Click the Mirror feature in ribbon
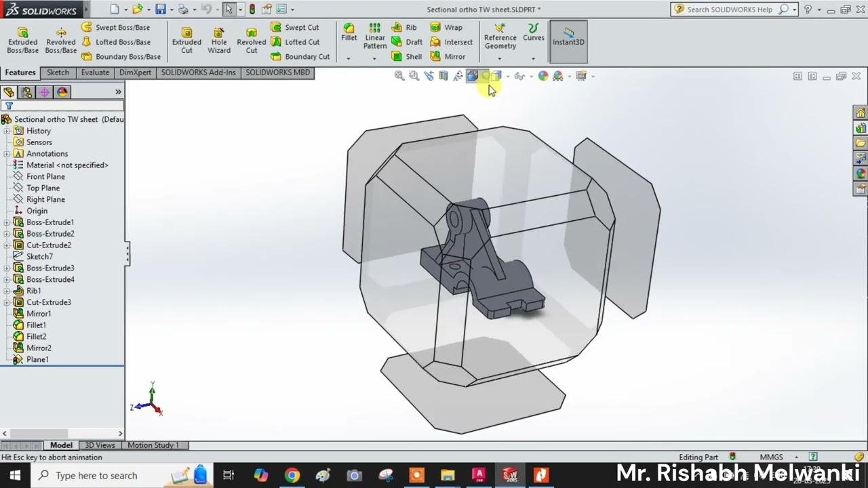The height and width of the screenshot is (488, 868). pyautogui.click(x=448, y=57)
